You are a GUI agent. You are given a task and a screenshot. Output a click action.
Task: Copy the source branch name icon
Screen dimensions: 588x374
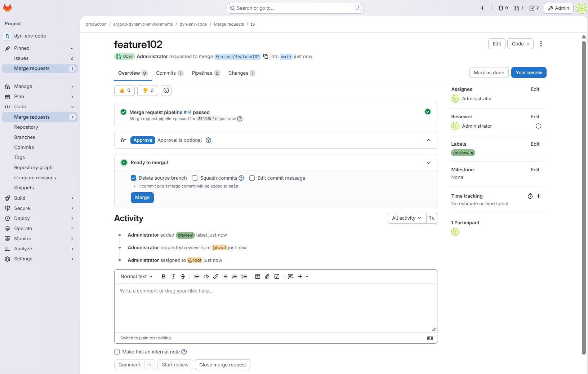266,57
